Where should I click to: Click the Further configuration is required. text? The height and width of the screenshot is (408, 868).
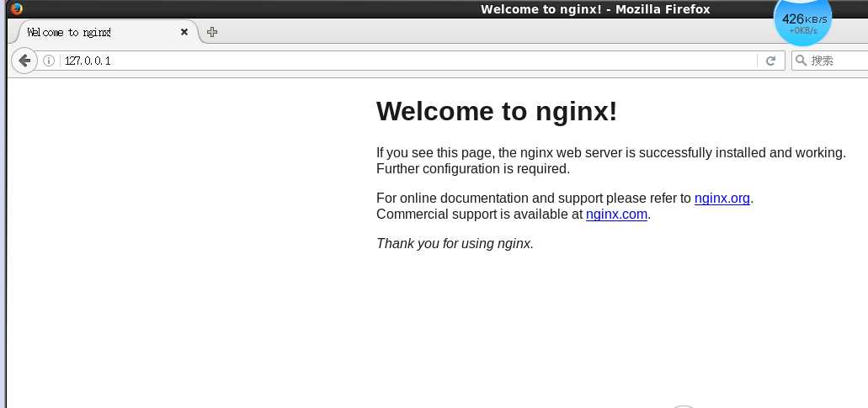(x=473, y=168)
